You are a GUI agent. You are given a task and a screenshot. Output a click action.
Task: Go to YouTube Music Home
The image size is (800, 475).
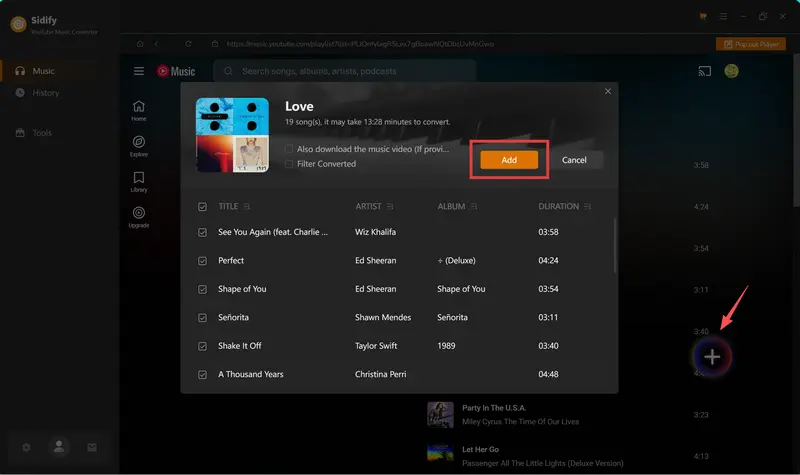139,111
